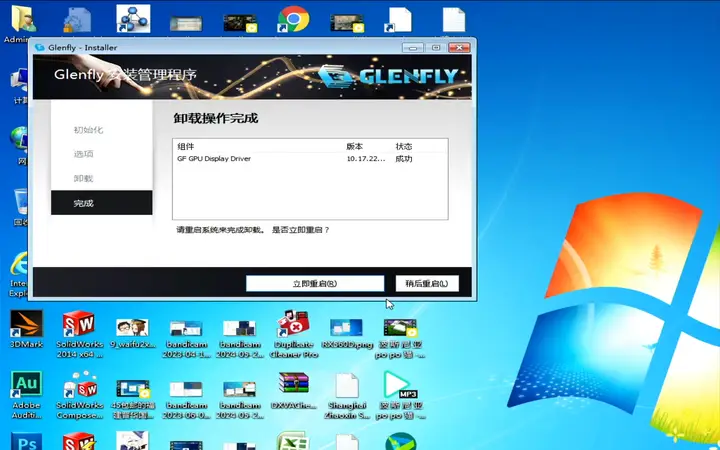Close the Glenfly Installer window
This screenshot has width=720, height=450.
(459, 48)
